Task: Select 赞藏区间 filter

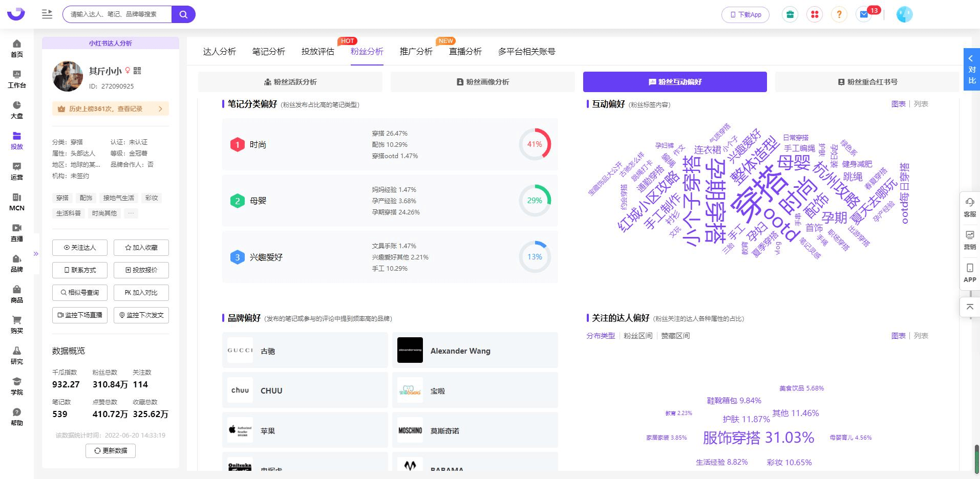Action: pos(675,336)
